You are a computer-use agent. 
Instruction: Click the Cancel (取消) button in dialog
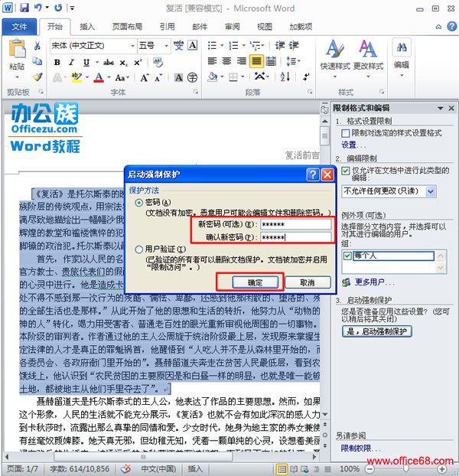(x=308, y=282)
